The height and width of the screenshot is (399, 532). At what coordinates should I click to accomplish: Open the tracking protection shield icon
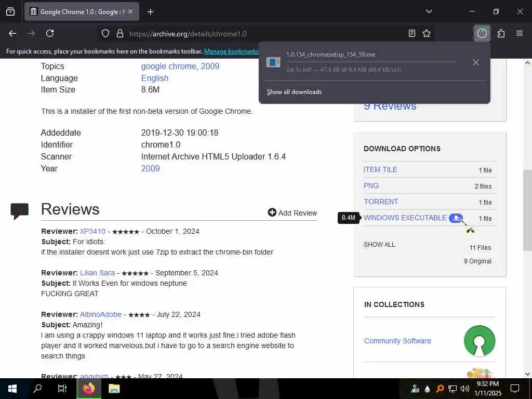point(105,34)
